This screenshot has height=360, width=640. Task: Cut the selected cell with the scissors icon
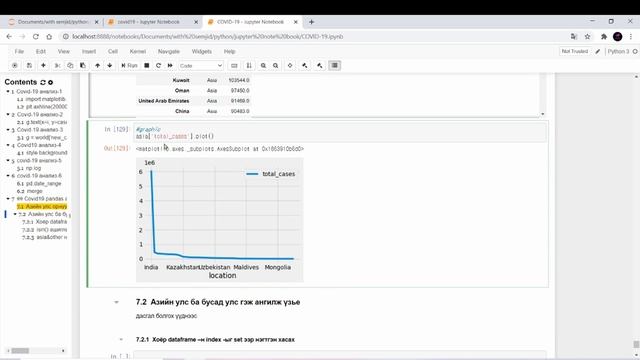point(57,65)
